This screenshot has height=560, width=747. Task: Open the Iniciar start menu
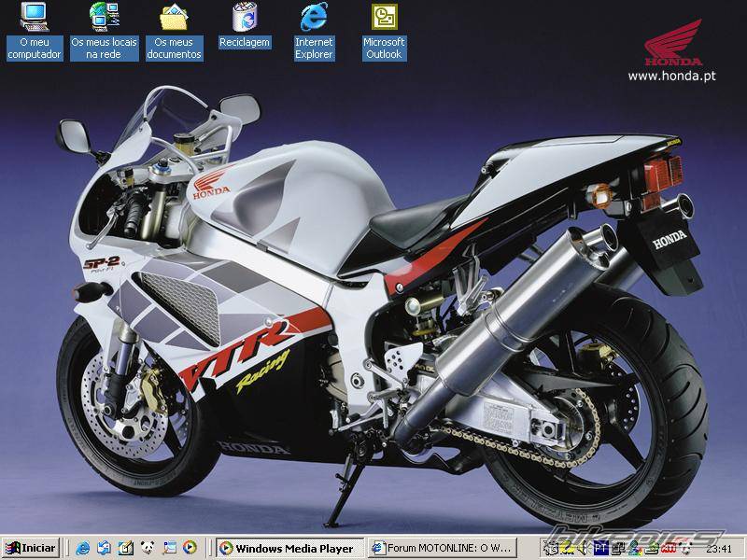click(31, 548)
